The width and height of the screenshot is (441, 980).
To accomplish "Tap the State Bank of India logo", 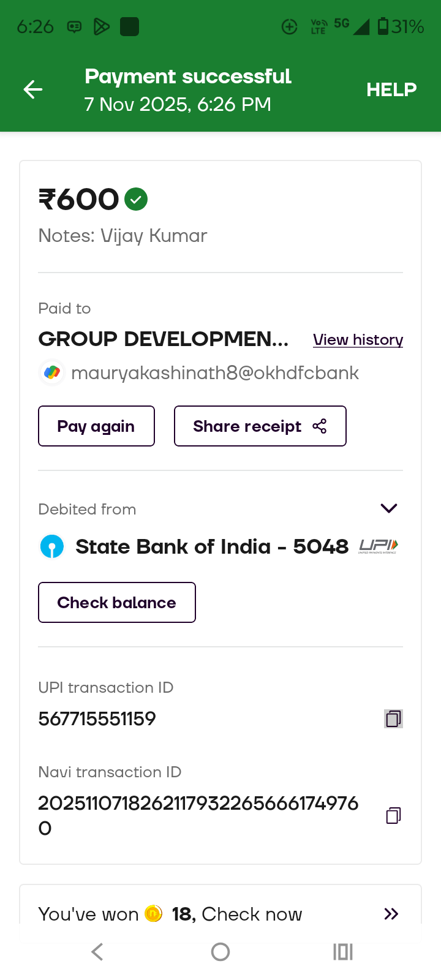I will click(x=52, y=546).
